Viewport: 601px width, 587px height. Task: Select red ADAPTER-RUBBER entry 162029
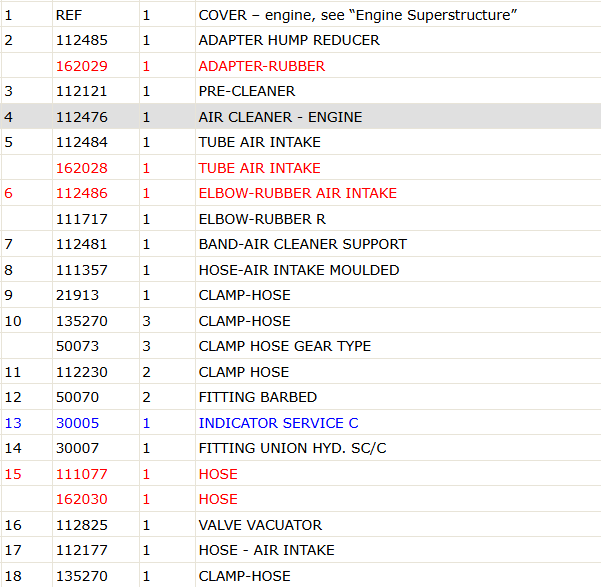click(82, 66)
